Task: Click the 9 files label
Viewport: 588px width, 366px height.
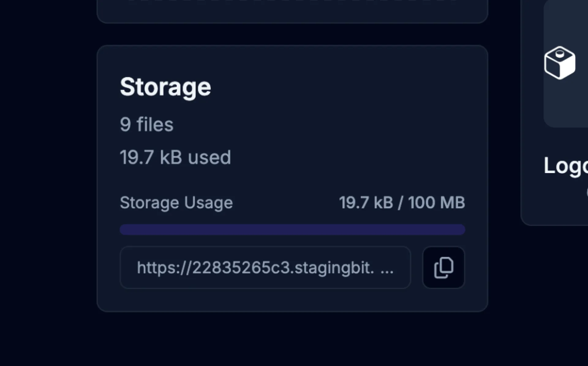Action: [x=146, y=124]
